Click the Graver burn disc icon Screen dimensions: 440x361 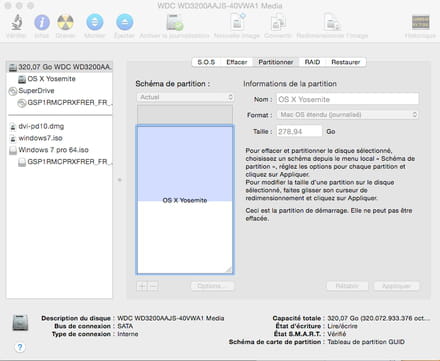65,22
